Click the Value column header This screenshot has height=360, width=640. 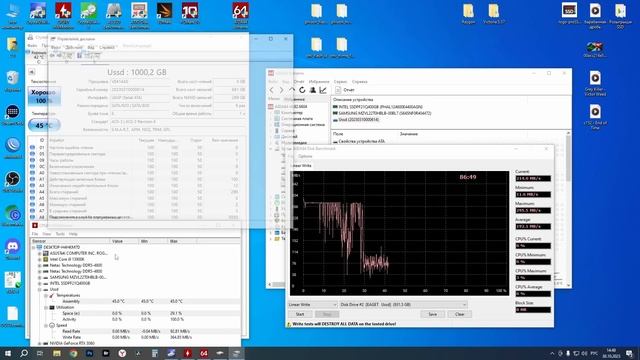coord(124,241)
